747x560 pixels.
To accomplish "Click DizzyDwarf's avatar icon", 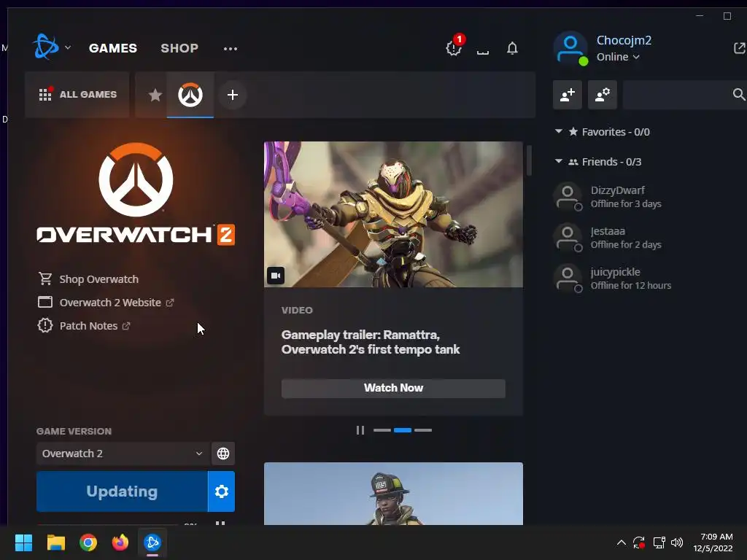I will pos(568,197).
